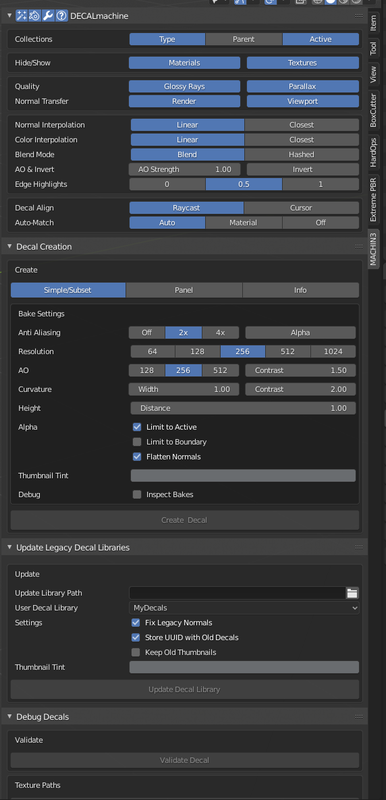Click the Decal Creation panel drag handle icon

359,246
